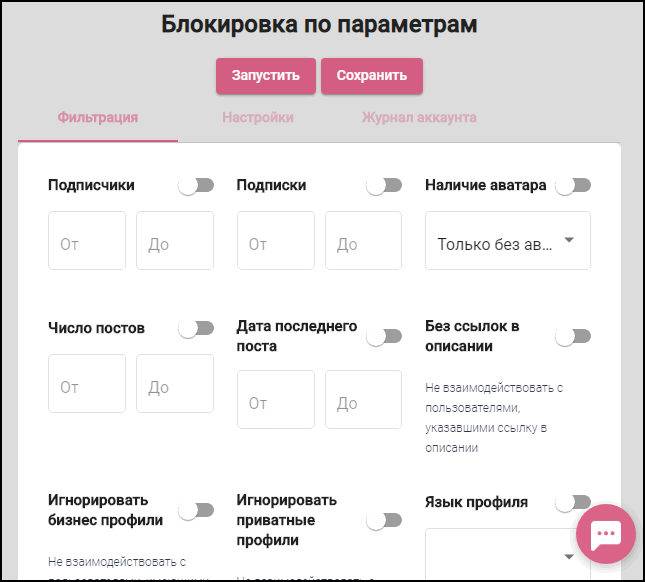Enable the Подписки filter switch
This screenshot has width=645, height=582.
[384, 185]
